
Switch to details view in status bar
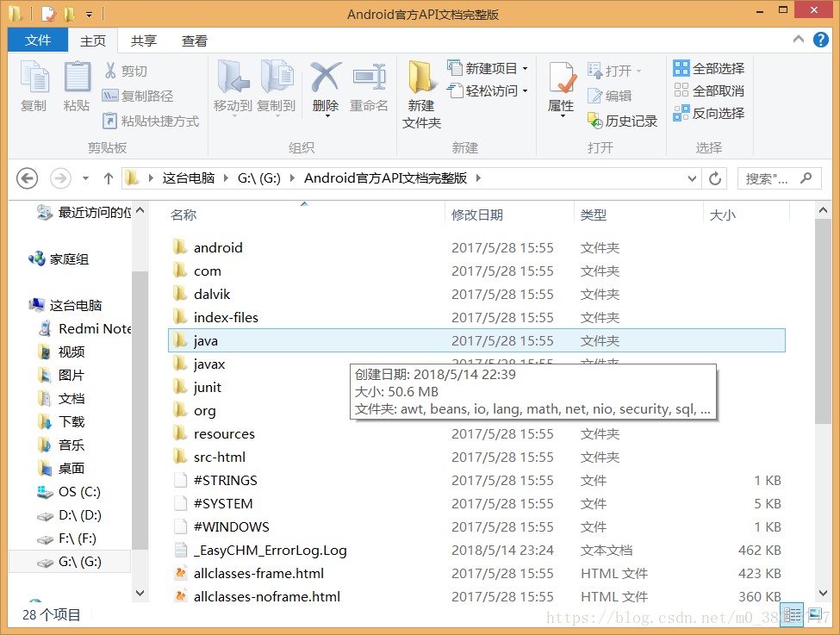tap(792, 614)
